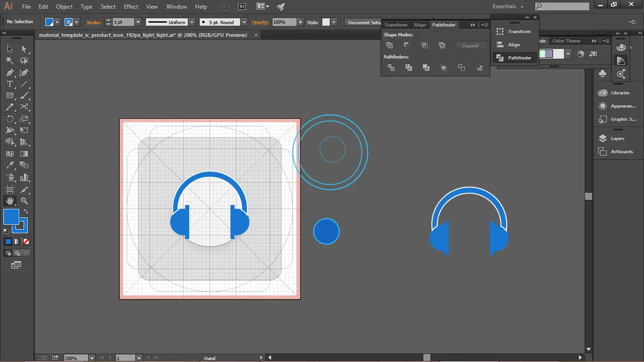Click the Merge pathfinder icon
Screen dimensions: 644x362
coord(426,67)
